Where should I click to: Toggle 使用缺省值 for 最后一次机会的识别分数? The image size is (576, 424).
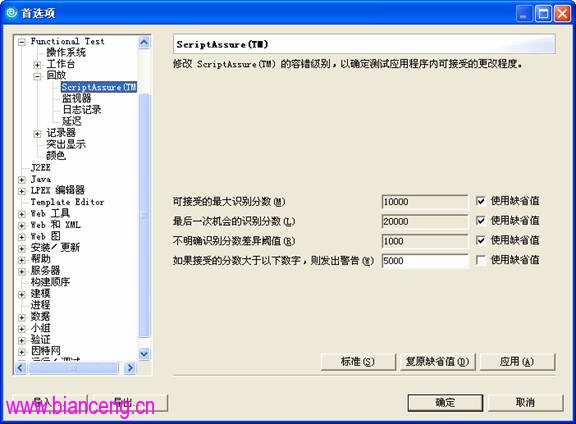tap(480, 220)
